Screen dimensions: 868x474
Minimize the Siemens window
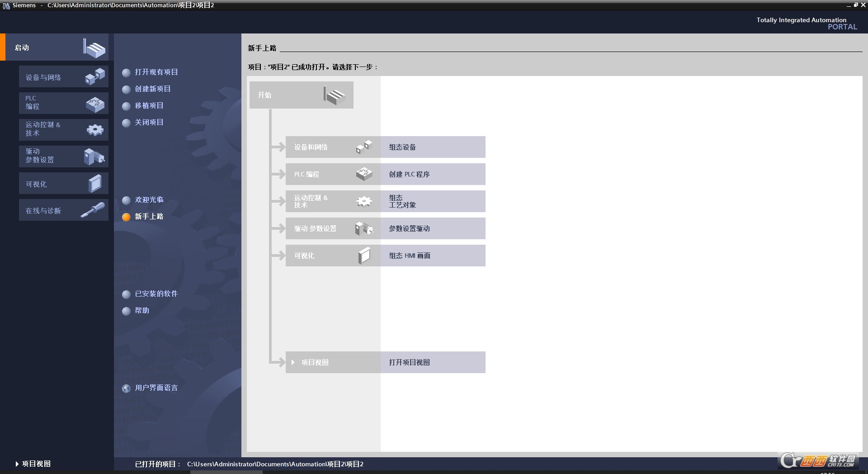[x=849, y=5]
